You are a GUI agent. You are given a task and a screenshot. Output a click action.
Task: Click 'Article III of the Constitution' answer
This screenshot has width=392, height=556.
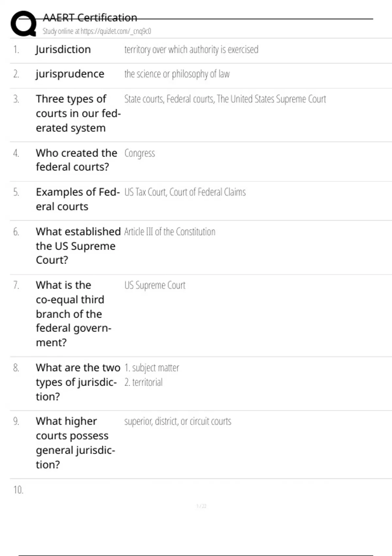click(x=170, y=232)
